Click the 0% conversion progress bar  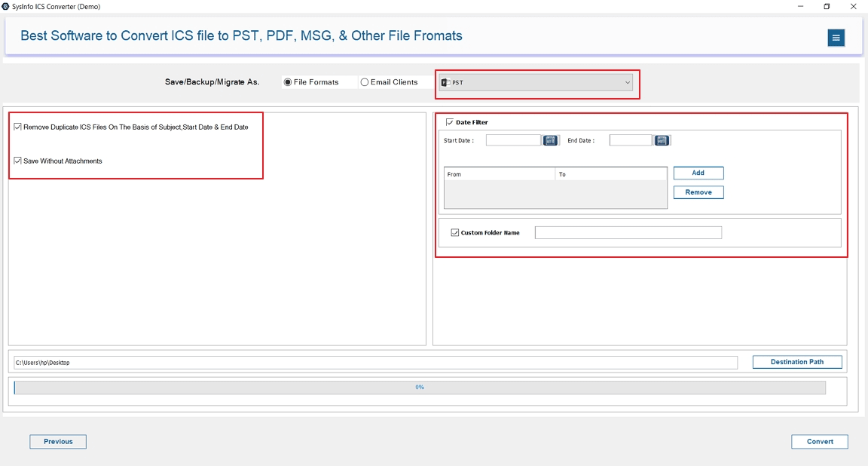(x=420, y=388)
